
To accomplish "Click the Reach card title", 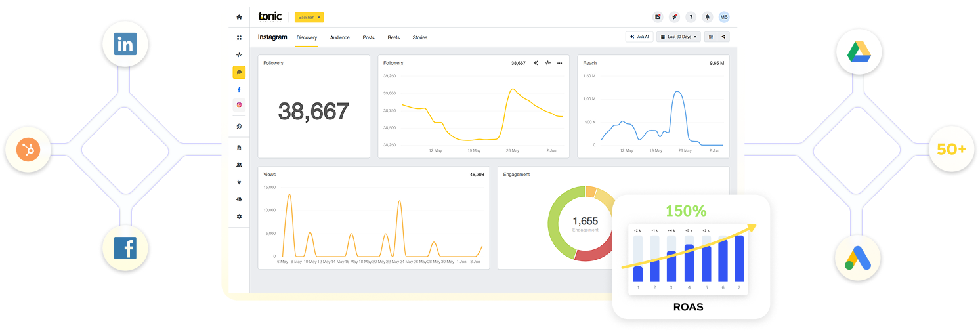I will tap(589, 63).
